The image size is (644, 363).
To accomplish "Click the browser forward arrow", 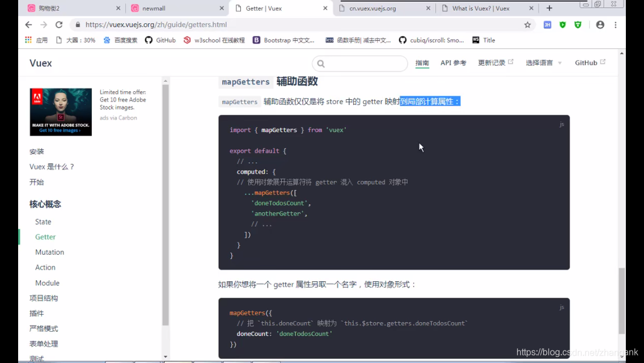I will (x=44, y=24).
